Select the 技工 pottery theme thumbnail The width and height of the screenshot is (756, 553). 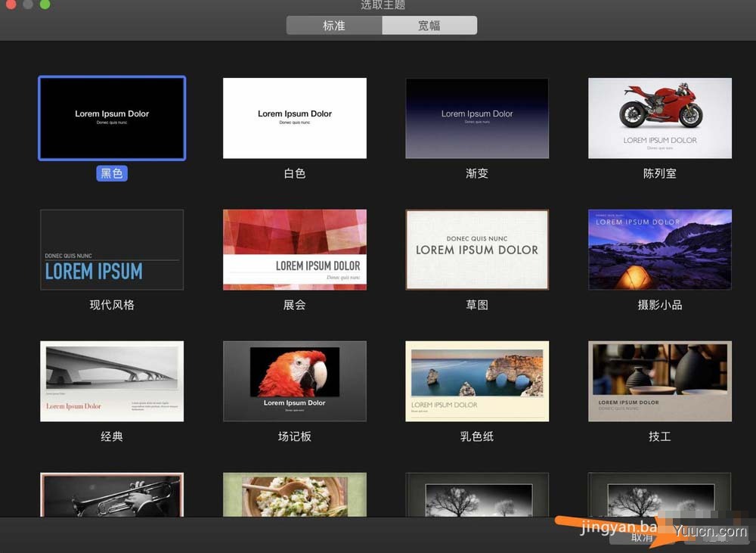coord(659,381)
